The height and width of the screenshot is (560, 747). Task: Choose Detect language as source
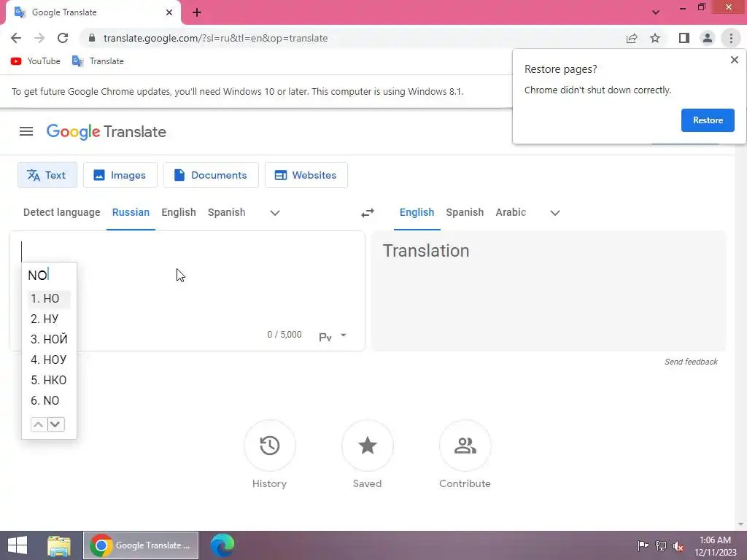click(61, 212)
